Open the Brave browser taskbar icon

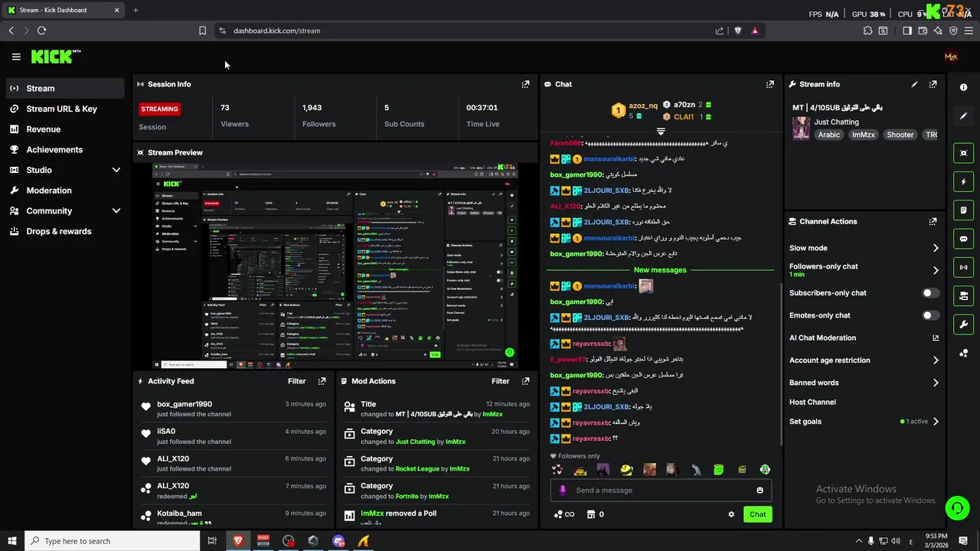click(237, 541)
